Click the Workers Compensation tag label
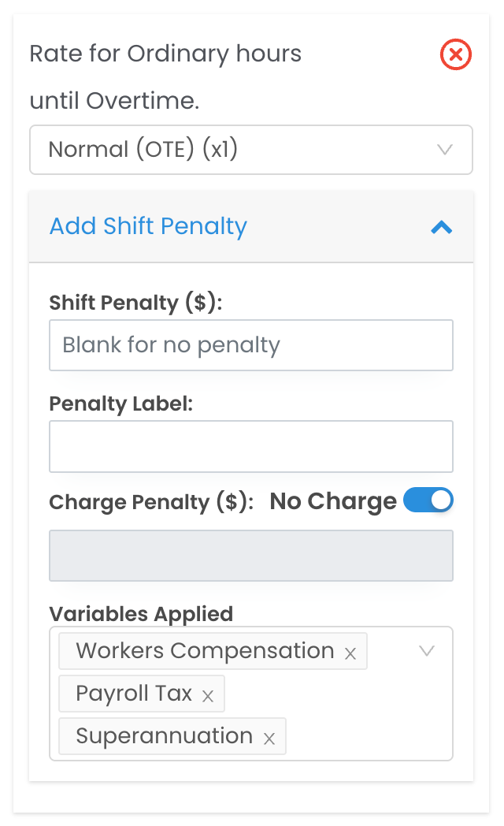 pos(205,651)
